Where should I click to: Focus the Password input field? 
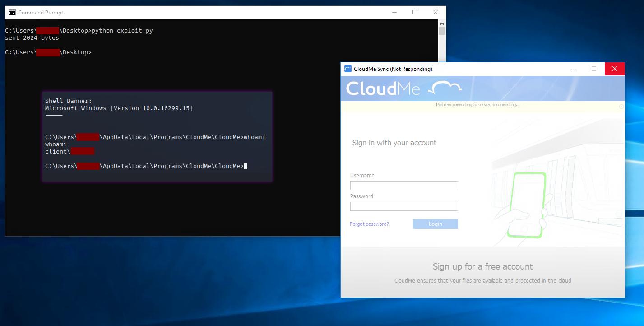coord(404,206)
